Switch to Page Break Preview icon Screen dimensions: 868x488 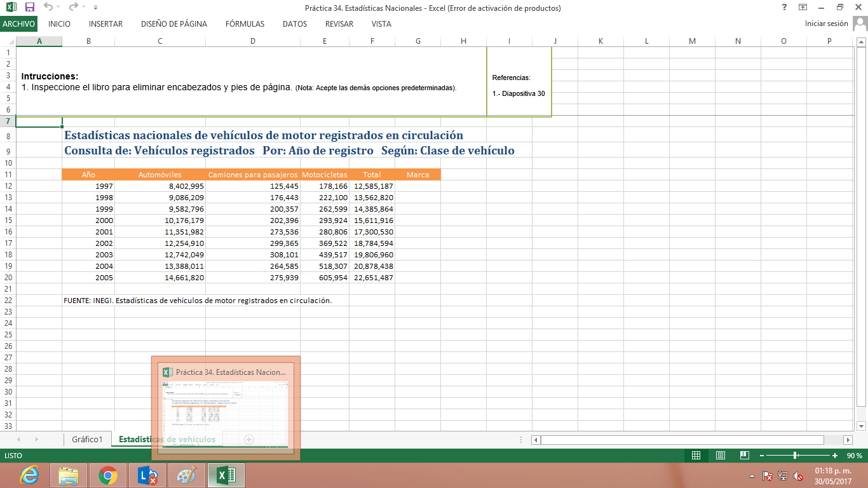744,456
